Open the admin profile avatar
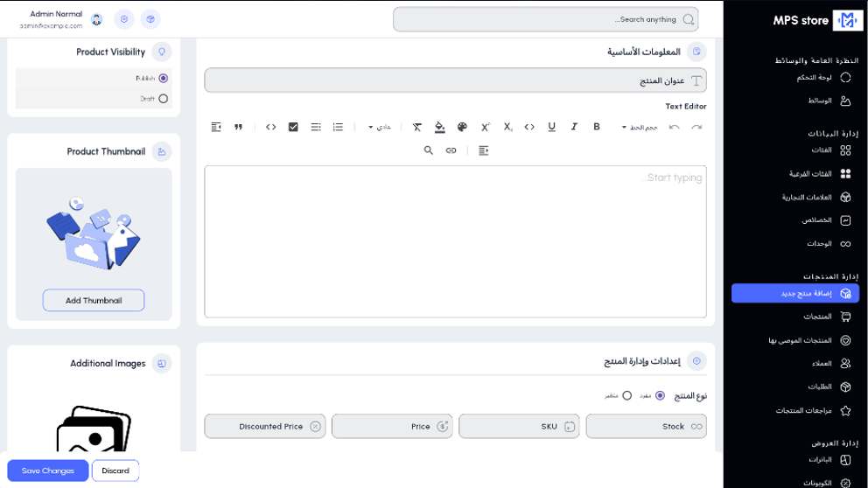The image size is (868, 488). coord(97,19)
